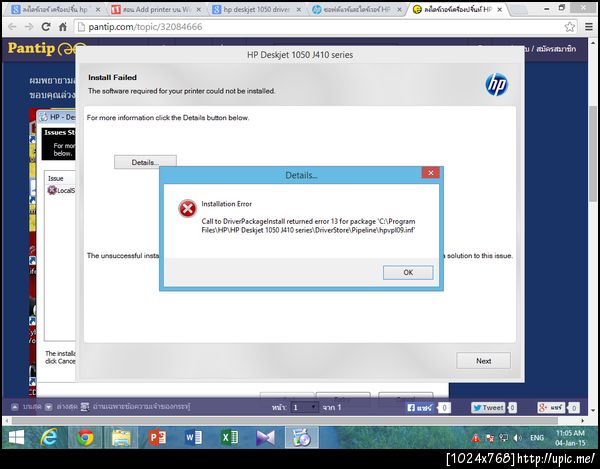Screen dimensions: 600x469
Task: Click the network tray icon
Action: point(504,438)
